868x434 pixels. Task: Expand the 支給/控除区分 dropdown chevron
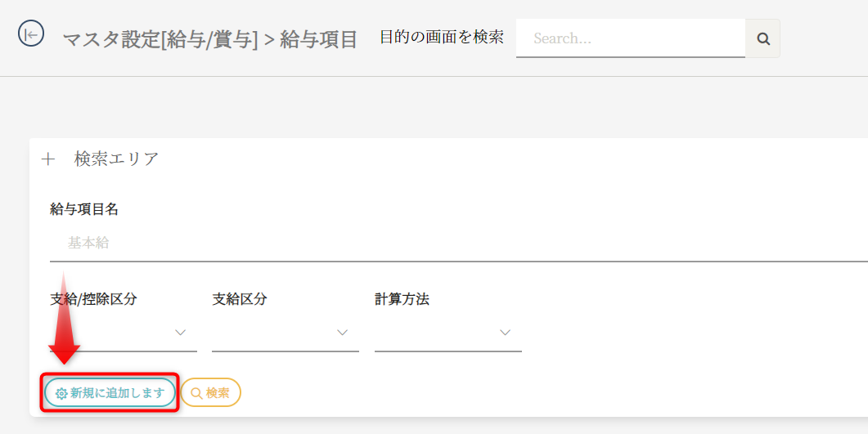tap(181, 333)
